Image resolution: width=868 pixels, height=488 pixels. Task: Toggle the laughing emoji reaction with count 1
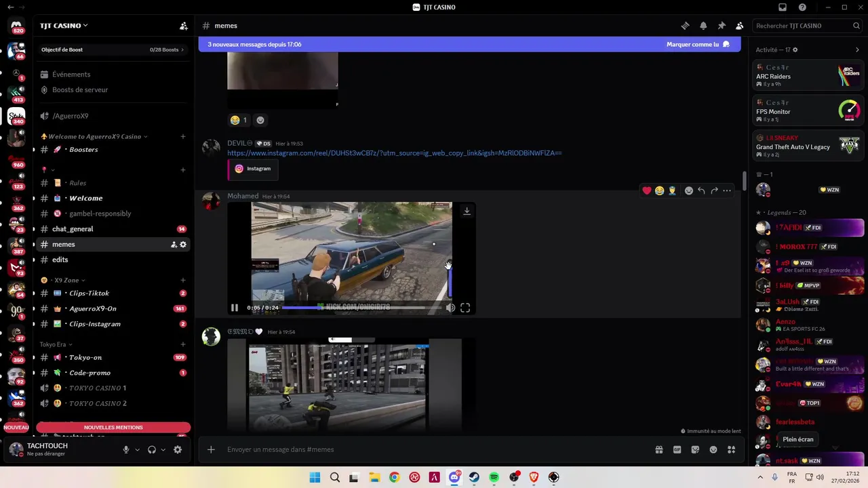[239, 120]
